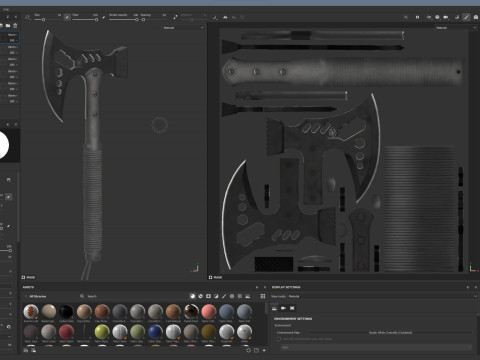Screen dimensions: 480x360
Task: Click the white brush alpha preview
Action: tap(3, 145)
